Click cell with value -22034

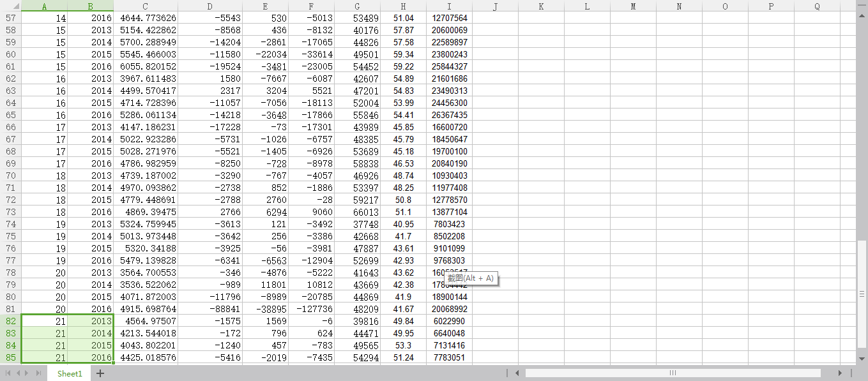tap(265, 54)
